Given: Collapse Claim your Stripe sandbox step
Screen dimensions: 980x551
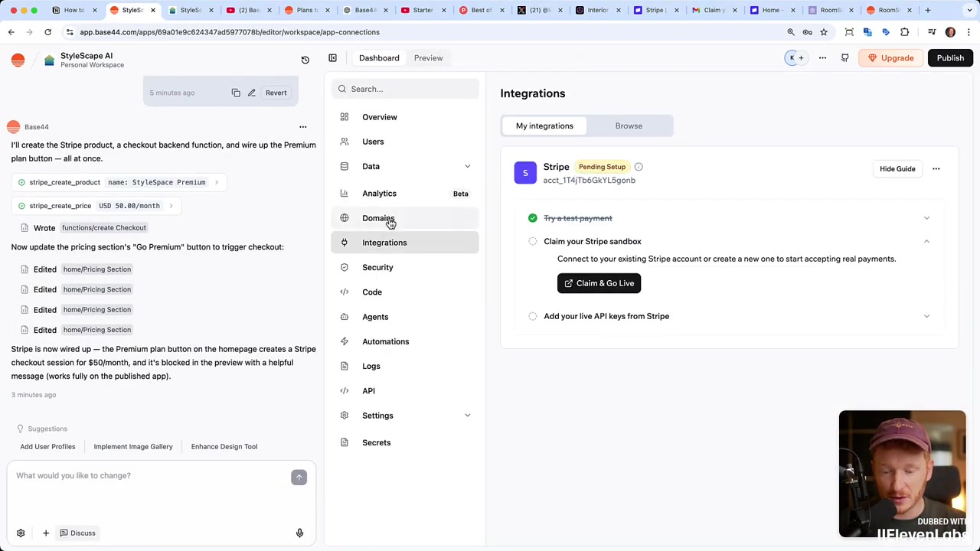Looking at the screenshot, I should coord(926,241).
